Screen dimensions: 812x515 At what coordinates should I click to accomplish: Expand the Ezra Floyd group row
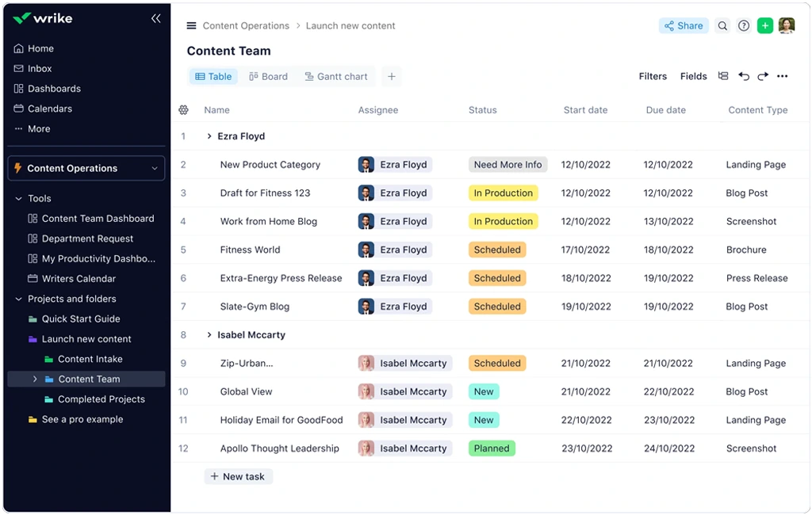coord(209,136)
